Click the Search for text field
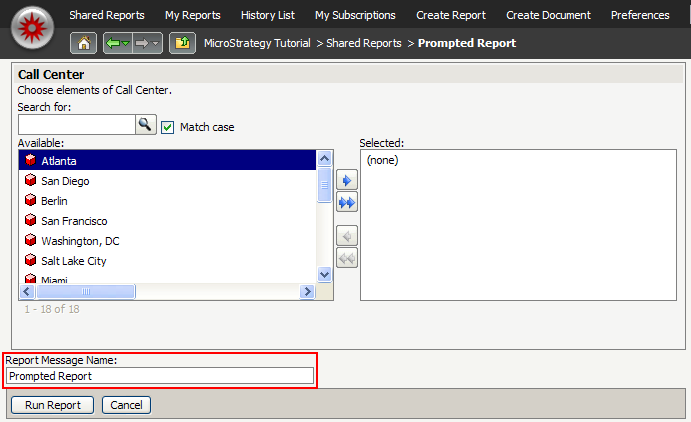This screenshot has height=422, width=691. [77, 125]
